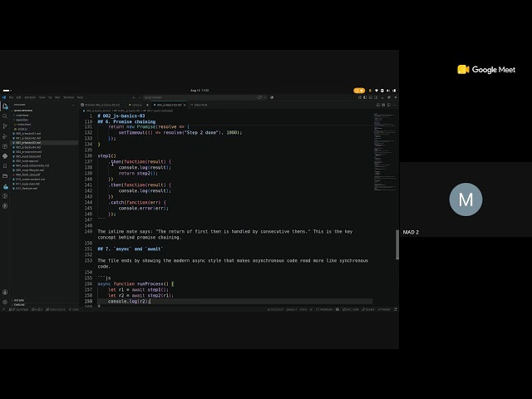Image resolution: width=532 pixels, height=399 pixels.
Task: Switch to the Preview 002_js-basics-03.md tab
Action: click(x=101, y=105)
